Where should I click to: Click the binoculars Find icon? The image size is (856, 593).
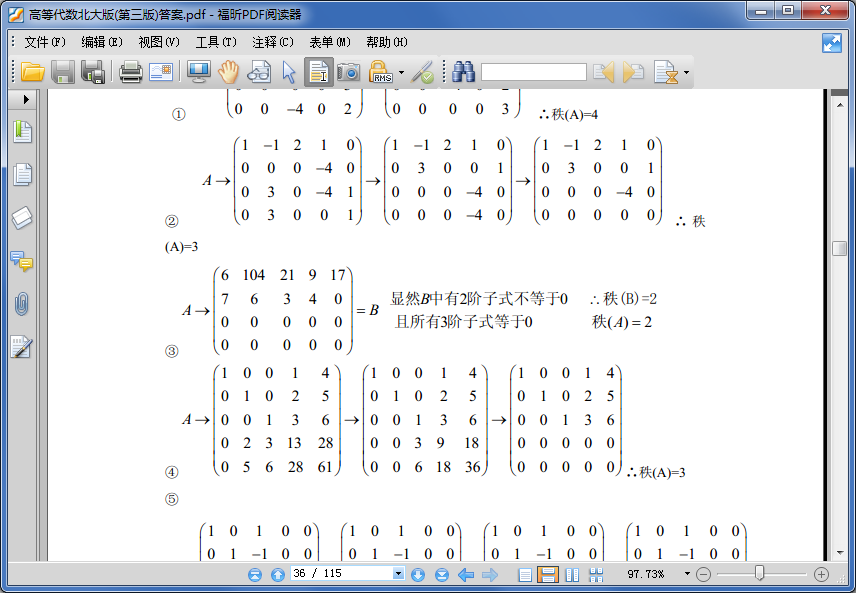(463, 72)
